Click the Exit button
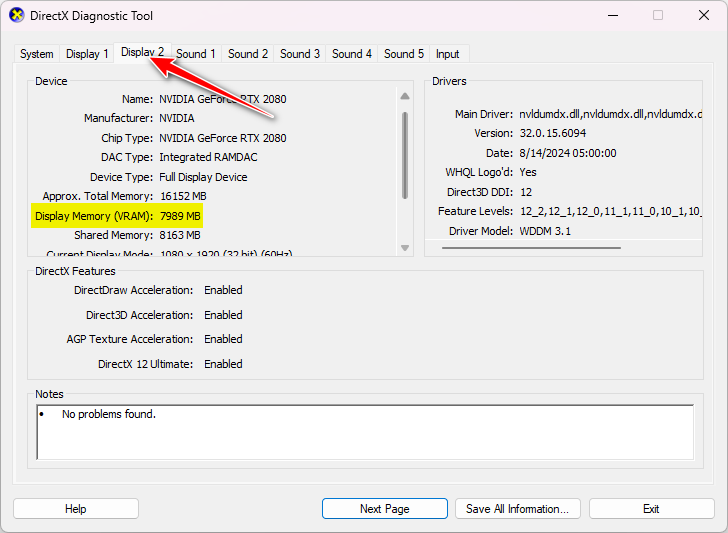This screenshot has height=533, width=728. 651,509
